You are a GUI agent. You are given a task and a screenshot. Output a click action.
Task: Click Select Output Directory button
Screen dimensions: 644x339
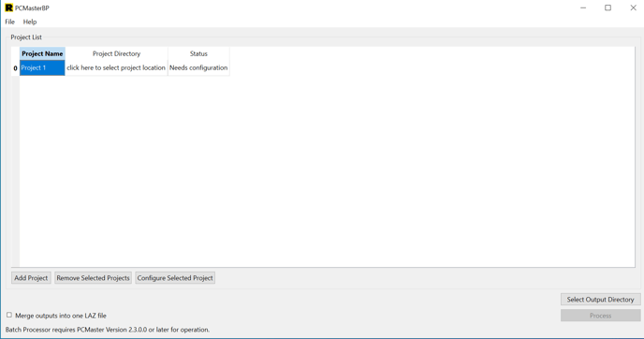[x=600, y=300]
